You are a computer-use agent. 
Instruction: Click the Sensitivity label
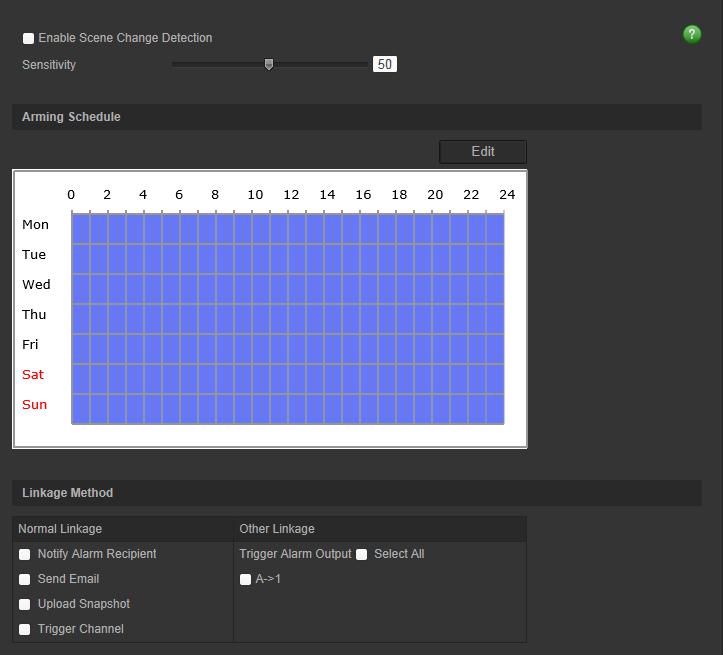(49, 65)
